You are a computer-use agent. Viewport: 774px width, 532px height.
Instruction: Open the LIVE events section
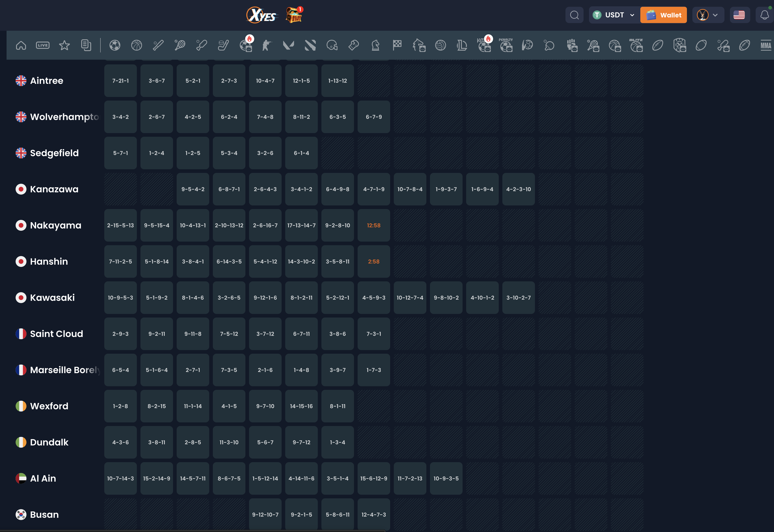pos(43,45)
